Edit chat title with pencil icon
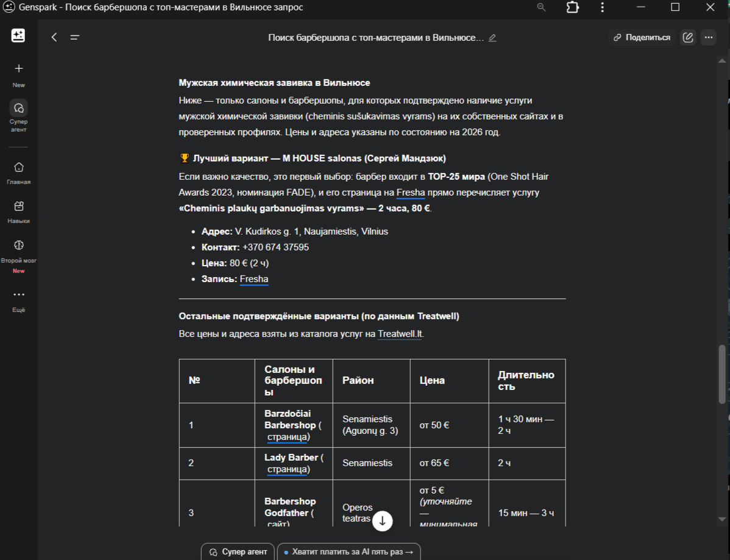 tap(492, 38)
